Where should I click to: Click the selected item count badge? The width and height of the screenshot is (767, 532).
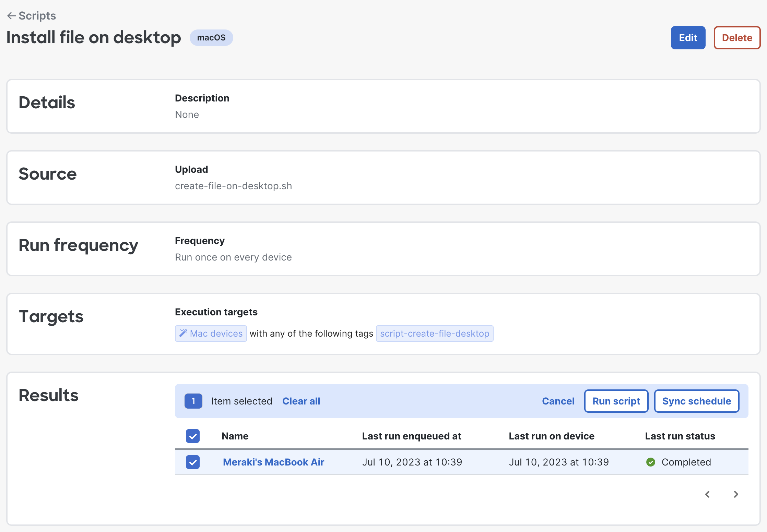[193, 401]
